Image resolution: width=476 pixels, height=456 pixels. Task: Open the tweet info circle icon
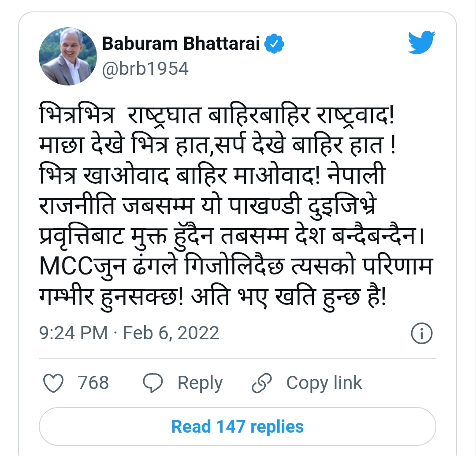coord(421,334)
